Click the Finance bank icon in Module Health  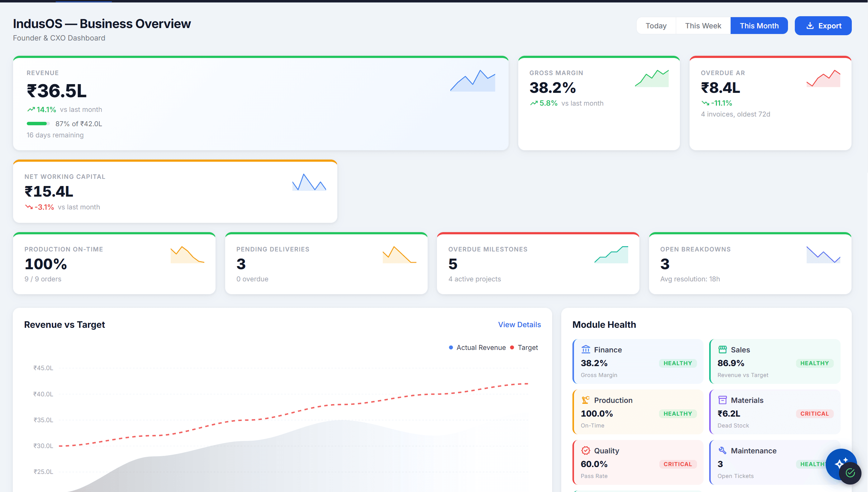(586, 349)
